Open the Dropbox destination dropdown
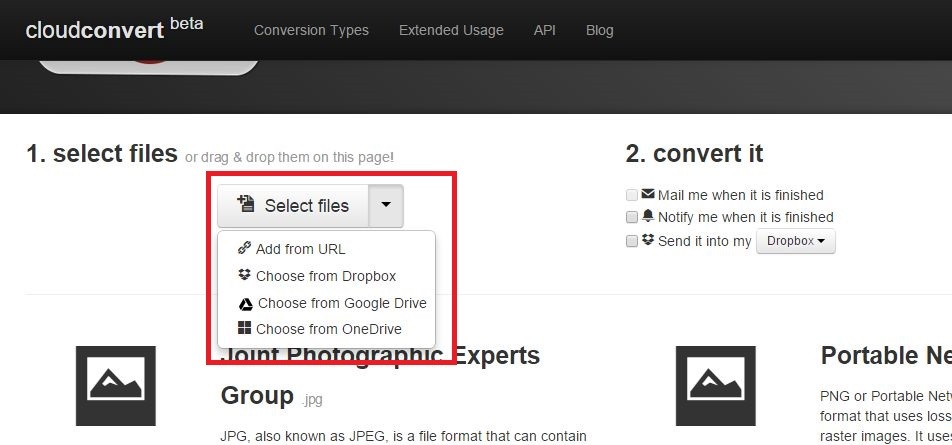952x445 pixels. click(x=795, y=241)
